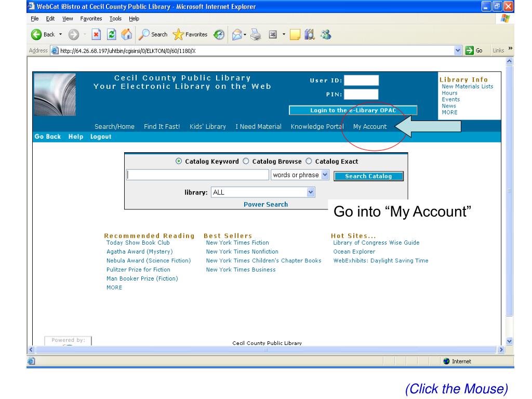Open the Back button history dropdown arrow
The width and height of the screenshot is (532, 399).
(60, 34)
